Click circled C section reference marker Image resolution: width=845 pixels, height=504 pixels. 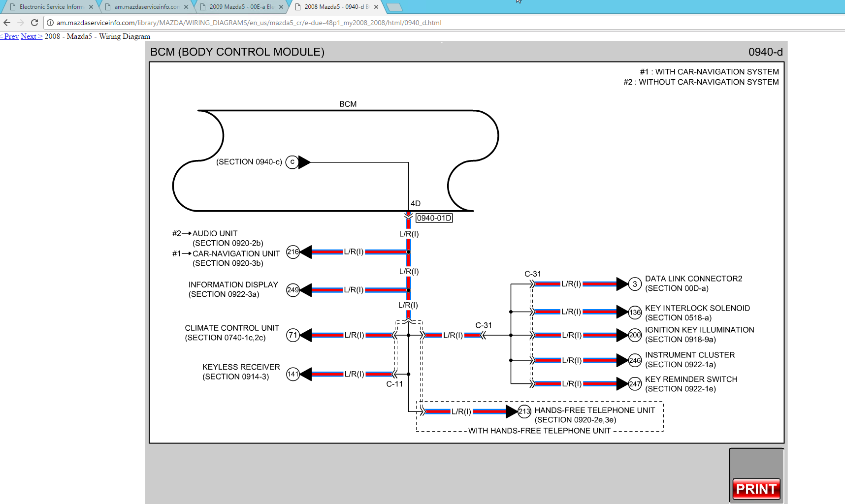[292, 162]
